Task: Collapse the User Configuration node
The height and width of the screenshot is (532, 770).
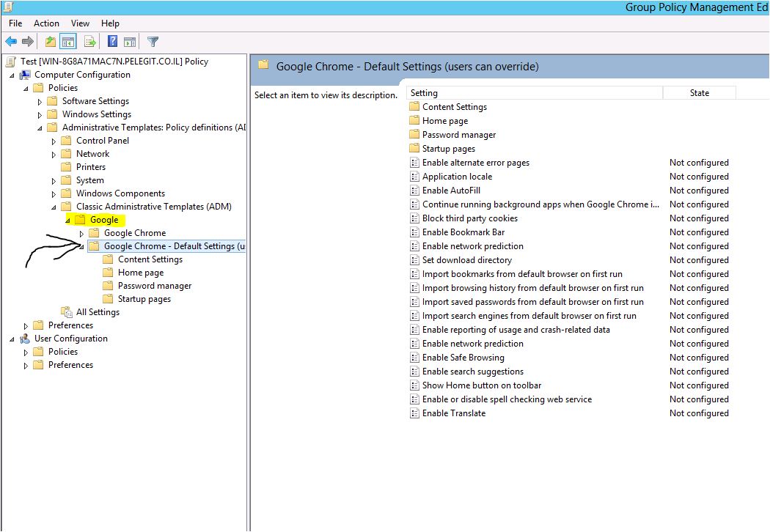Action: [x=12, y=339]
